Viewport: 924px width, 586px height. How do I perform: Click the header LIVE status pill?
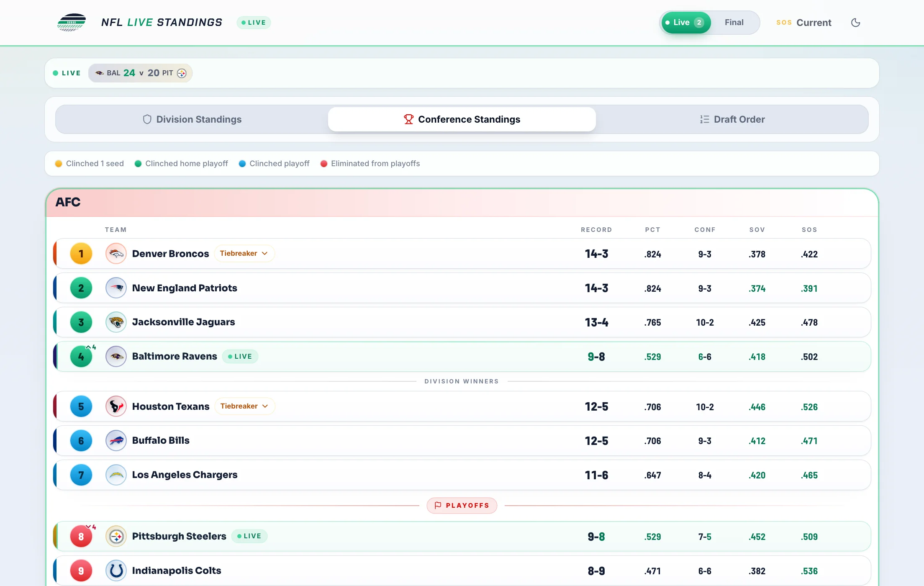tap(254, 23)
